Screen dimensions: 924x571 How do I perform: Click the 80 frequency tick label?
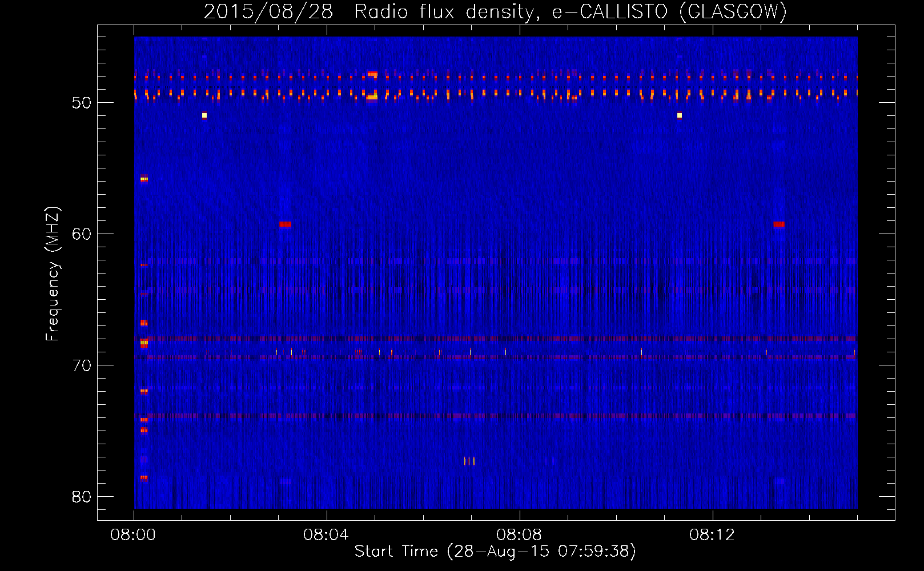(82, 497)
